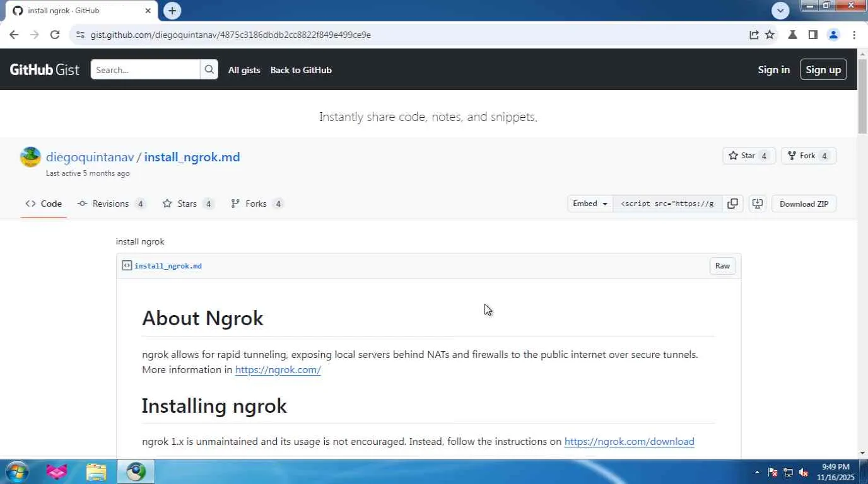
Task: Open the browser profile avatar icon
Action: [833, 35]
